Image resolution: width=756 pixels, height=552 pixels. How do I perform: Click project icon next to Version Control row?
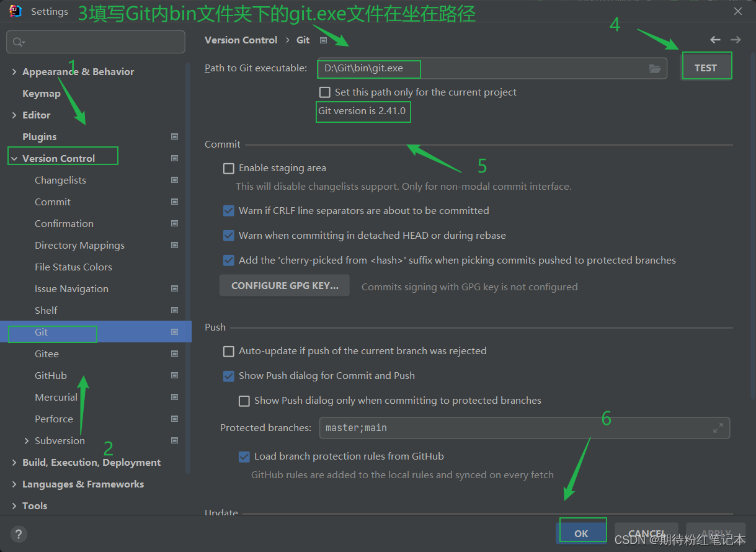[174, 158]
